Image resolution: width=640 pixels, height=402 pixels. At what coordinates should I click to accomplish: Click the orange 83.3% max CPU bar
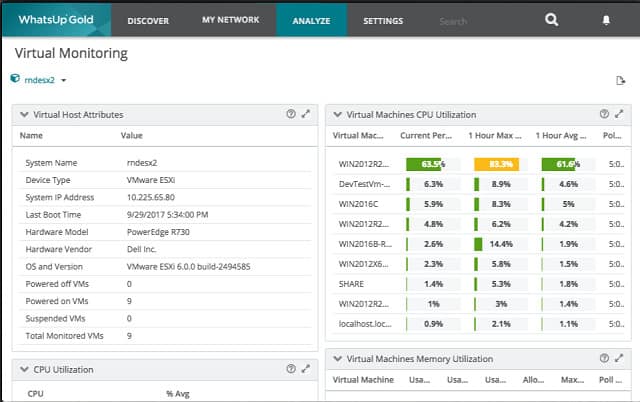(x=496, y=164)
